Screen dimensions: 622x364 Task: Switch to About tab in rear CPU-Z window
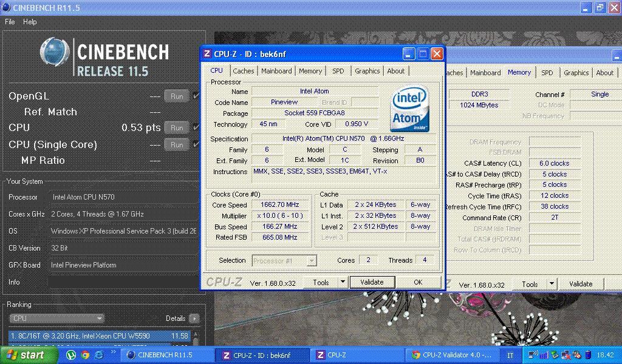[604, 73]
